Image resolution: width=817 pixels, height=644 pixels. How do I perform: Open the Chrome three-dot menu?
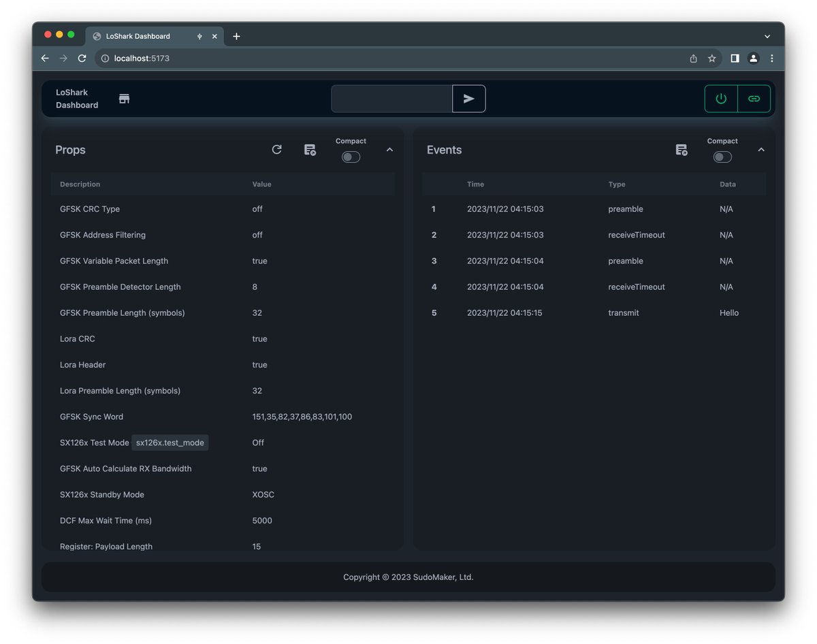(771, 59)
